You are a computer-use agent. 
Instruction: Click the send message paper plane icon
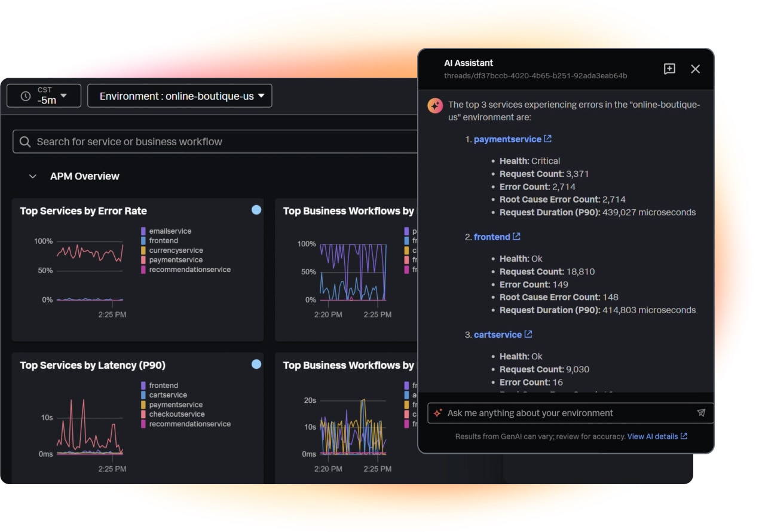click(701, 412)
